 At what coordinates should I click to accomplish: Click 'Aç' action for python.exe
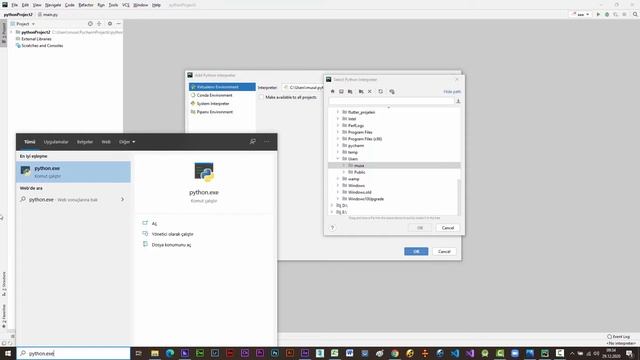[154, 224]
